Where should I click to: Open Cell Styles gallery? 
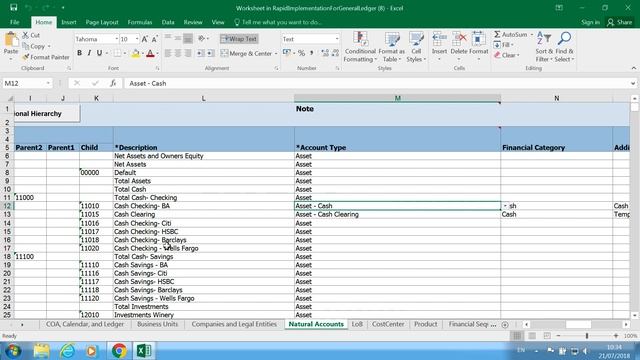(x=416, y=47)
